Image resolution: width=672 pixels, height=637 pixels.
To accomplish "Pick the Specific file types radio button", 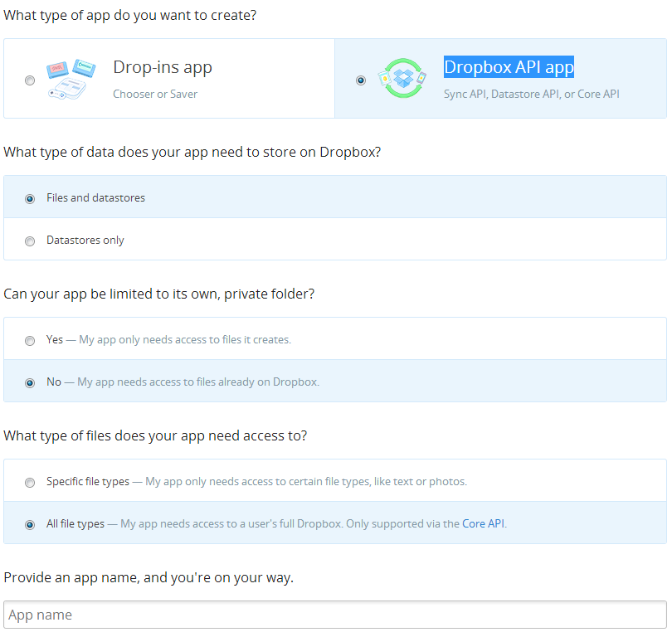I will 30,483.
